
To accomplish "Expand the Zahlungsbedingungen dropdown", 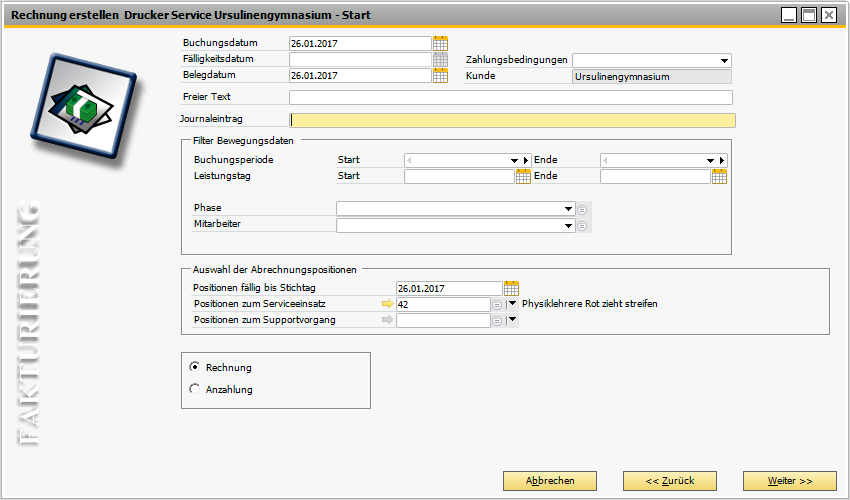I will pos(724,60).
